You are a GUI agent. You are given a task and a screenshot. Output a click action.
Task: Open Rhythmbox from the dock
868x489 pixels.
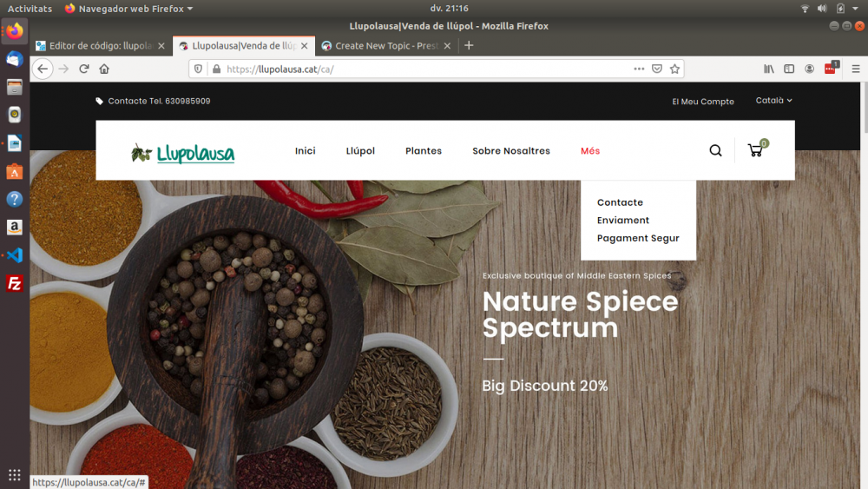point(15,115)
